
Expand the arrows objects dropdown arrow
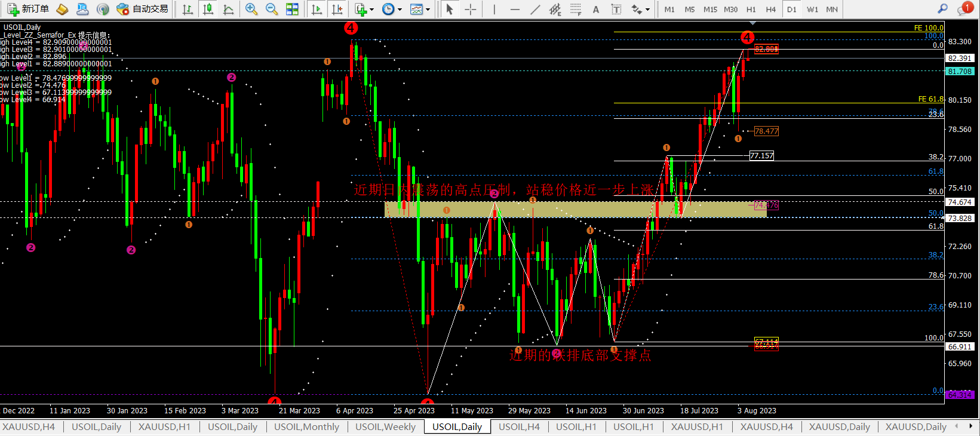click(x=647, y=10)
